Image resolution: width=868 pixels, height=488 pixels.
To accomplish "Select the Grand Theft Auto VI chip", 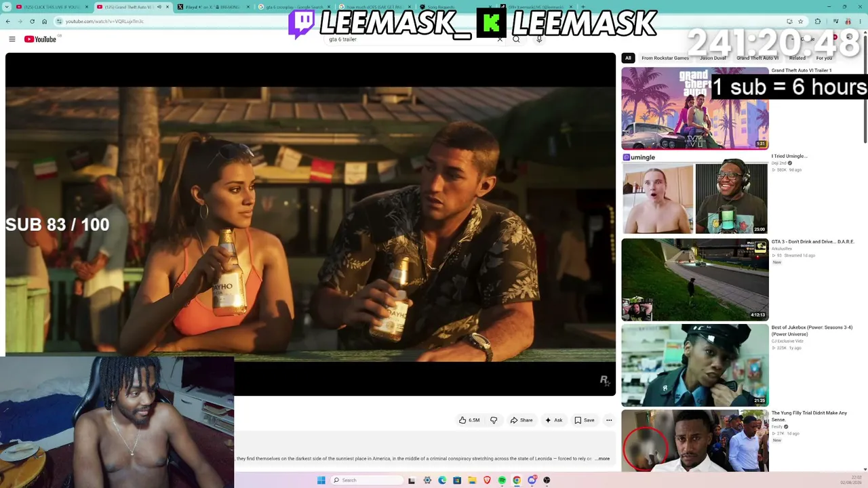I will pyautogui.click(x=757, y=58).
